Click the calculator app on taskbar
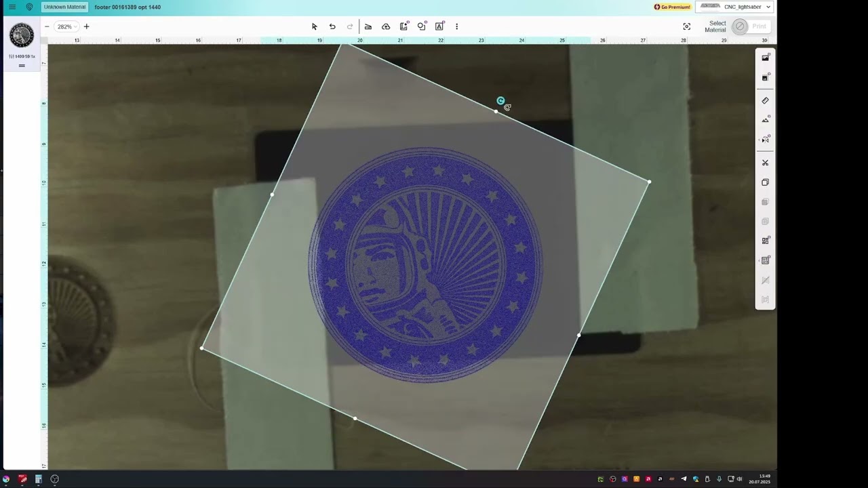This screenshot has width=868, height=488. click(39, 479)
